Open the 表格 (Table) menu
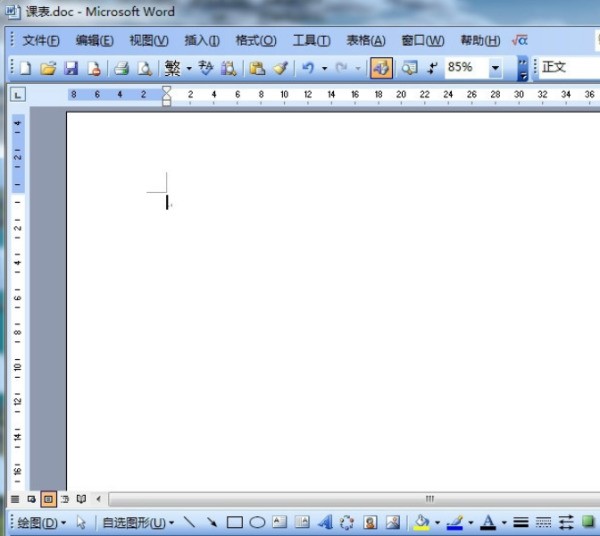This screenshot has width=600, height=536. coord(365,40)
